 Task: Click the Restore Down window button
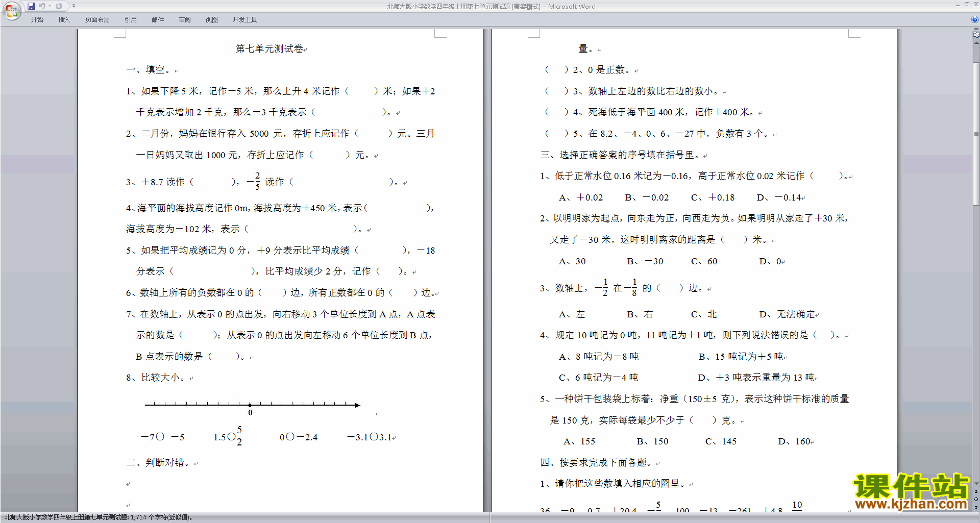click(x=967, y=4)
